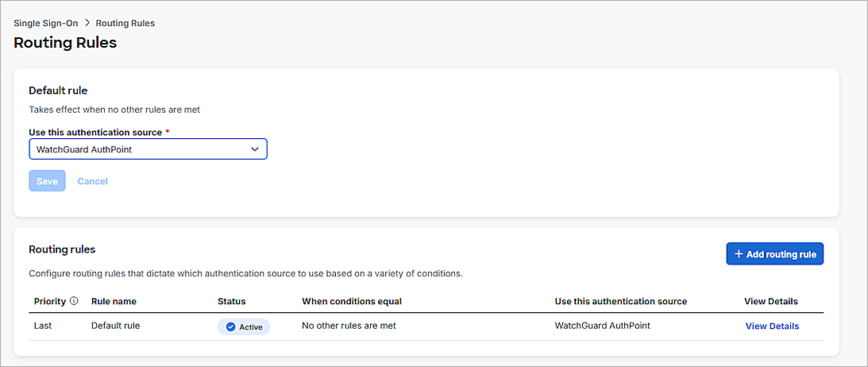
Task: Open the WatchGuard AuthPoint combo box
Action: [148, 149]
